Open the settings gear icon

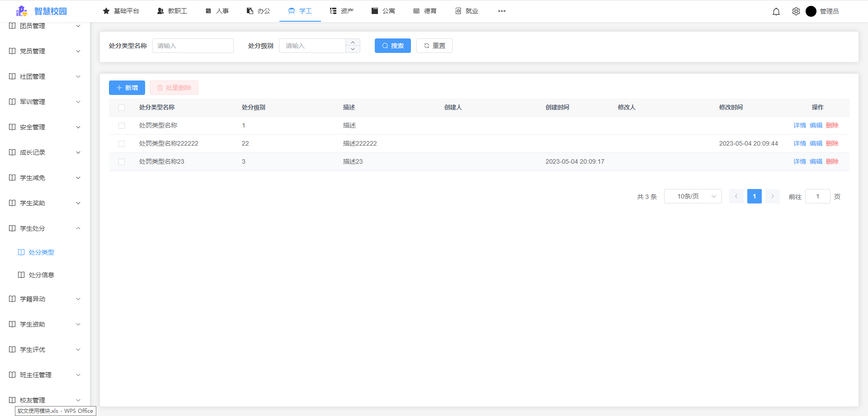tap(796, 11)
